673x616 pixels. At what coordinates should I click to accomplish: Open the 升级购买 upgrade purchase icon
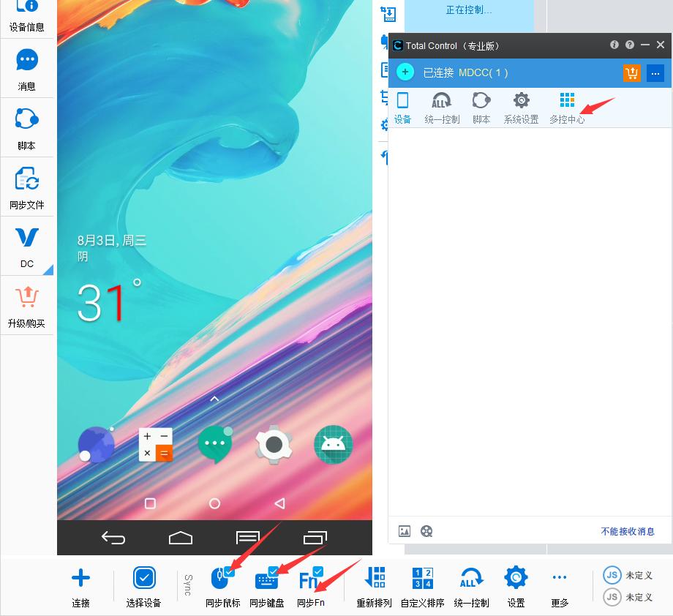(x=26, y=305)
